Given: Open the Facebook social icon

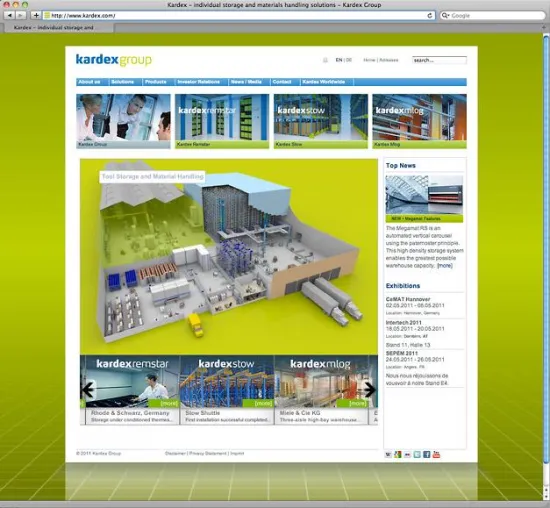Looking at the screenshot, I should point(427,455).
